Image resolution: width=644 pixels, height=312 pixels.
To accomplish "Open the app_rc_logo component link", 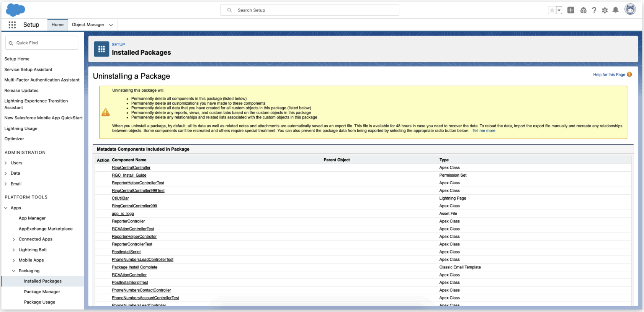I will coord(123,214).
